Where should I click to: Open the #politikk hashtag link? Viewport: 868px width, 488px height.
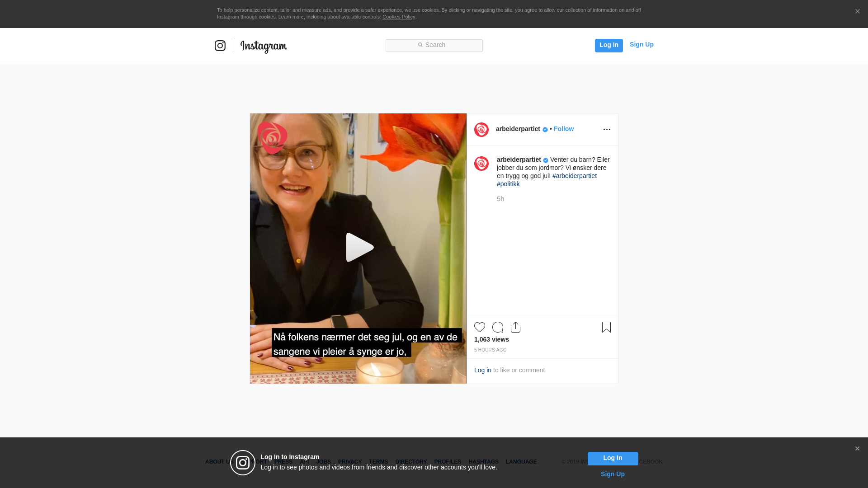point(508,184)
